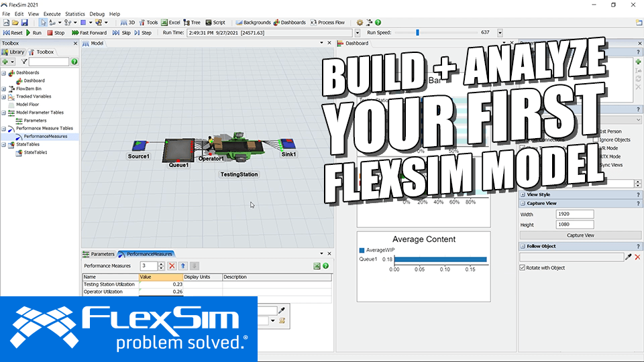Open the Debug menu
Screen dimensions: 644x362
[x=97, y=14]
